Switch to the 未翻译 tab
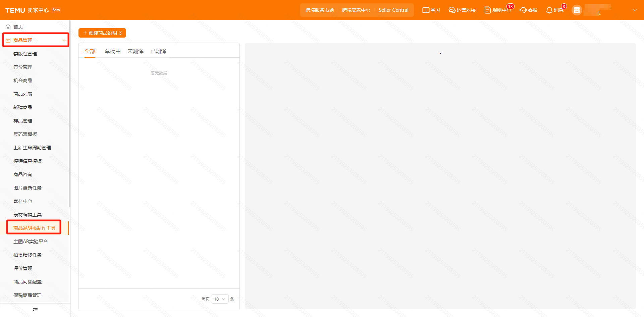The width and height of the screenshot is (644, 317). [136, 51]
